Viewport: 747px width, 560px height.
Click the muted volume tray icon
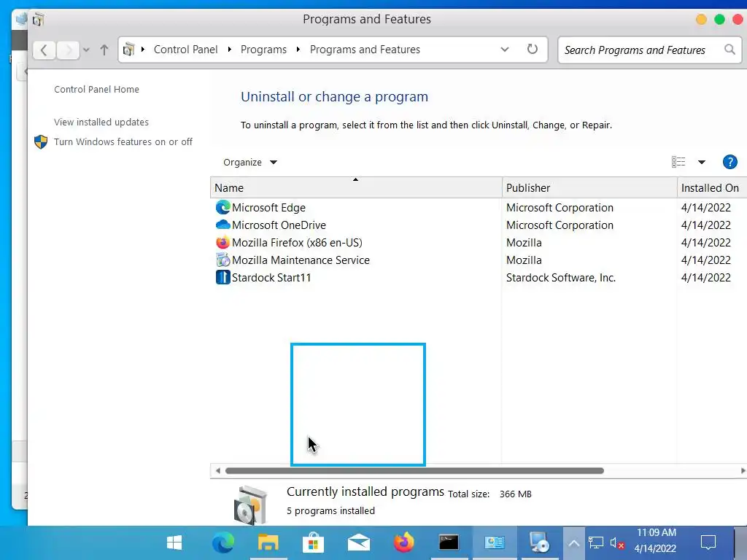617,542
